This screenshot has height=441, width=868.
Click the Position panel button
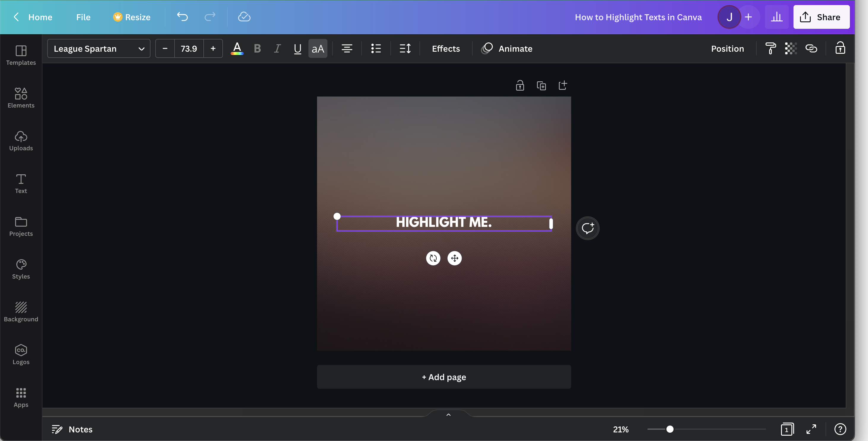pos(727,48)
